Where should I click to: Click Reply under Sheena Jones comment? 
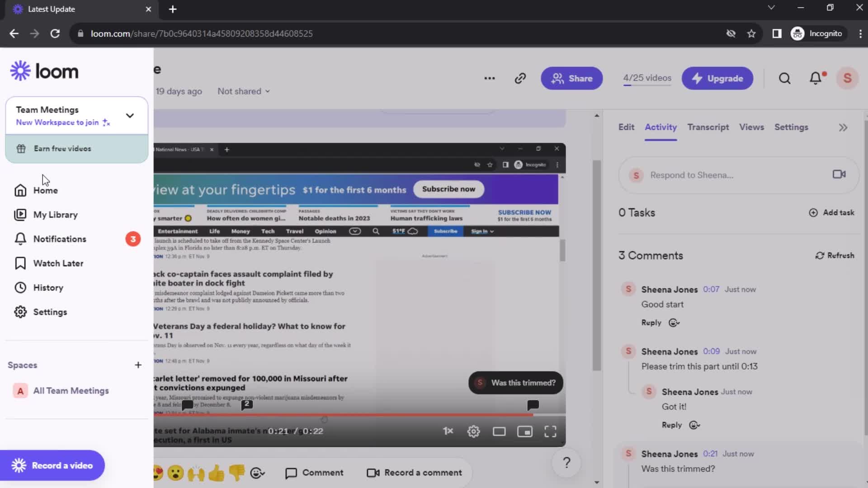pyautogui.click(x=651, y=322)
